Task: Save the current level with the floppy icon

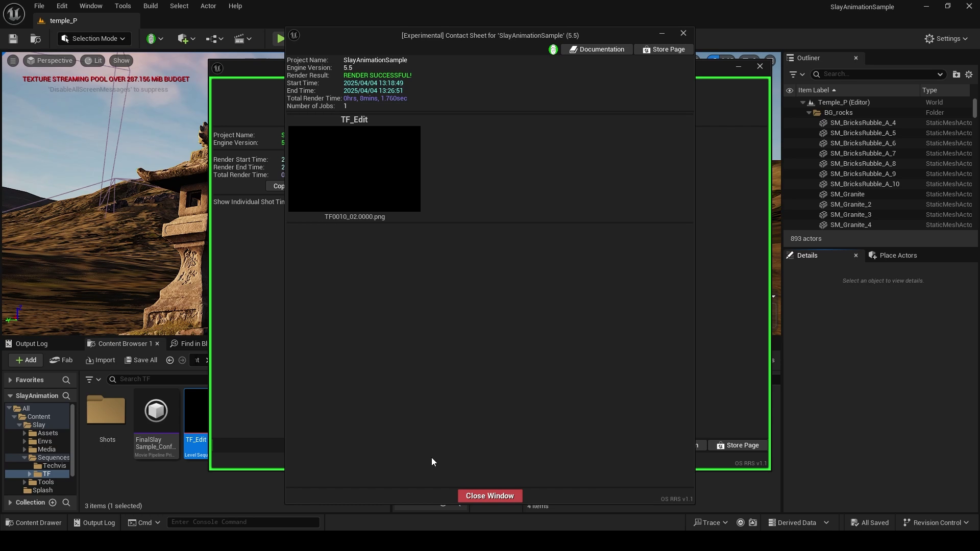Action: coord(13,39)
